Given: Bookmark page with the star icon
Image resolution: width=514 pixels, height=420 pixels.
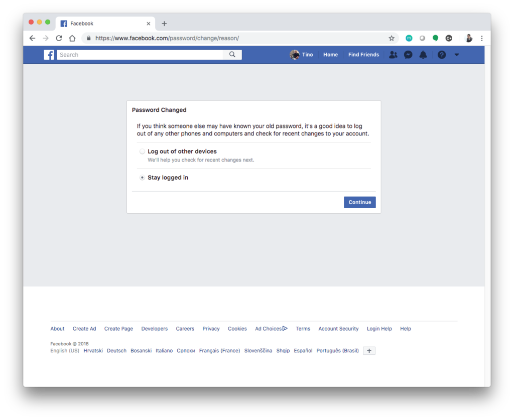Looking at the screenshot, I should click(392, 38).
